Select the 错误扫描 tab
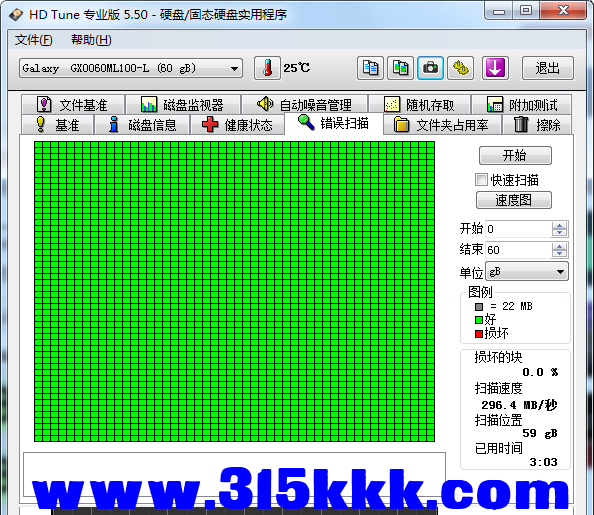The image size is (594, 515). [x=334, y=123]
